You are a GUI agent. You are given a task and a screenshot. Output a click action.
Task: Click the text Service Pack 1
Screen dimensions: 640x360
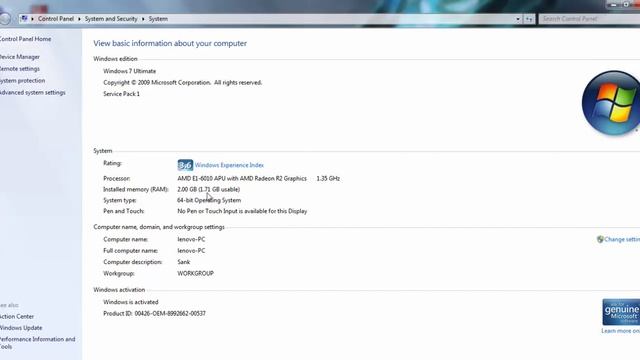pos(121,94)
